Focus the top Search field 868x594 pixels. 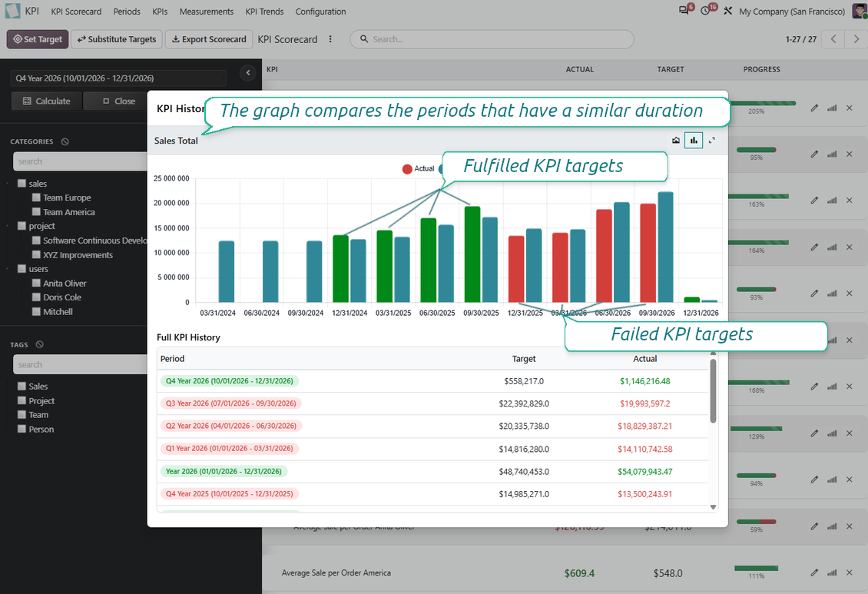[492, 39]
